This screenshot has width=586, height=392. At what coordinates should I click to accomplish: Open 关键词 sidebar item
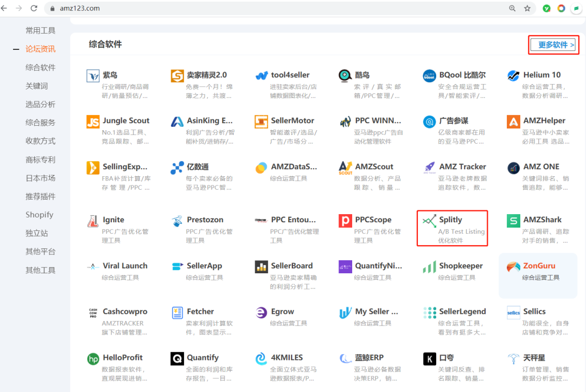coord(37,86)
